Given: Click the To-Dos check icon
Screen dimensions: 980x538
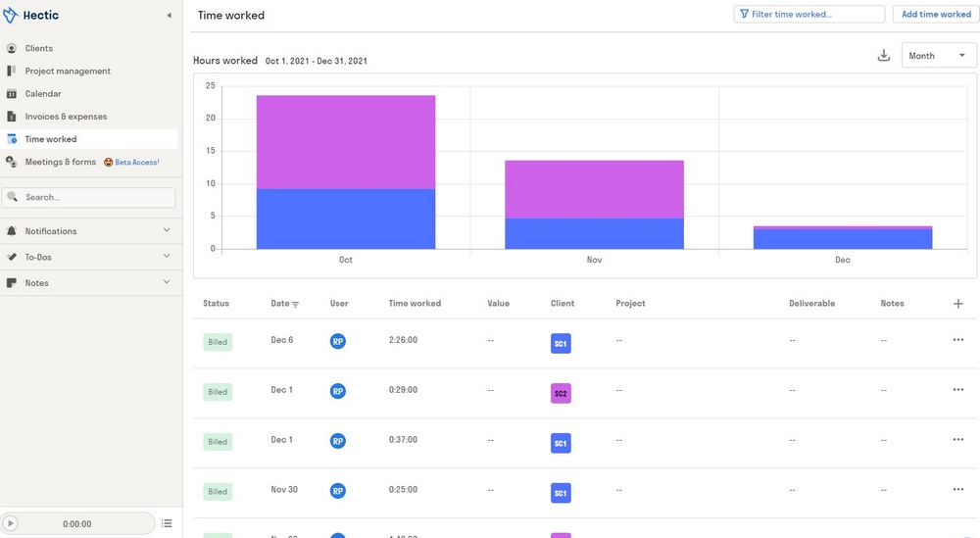Looking at the screenshot, I should pos(11,257).
